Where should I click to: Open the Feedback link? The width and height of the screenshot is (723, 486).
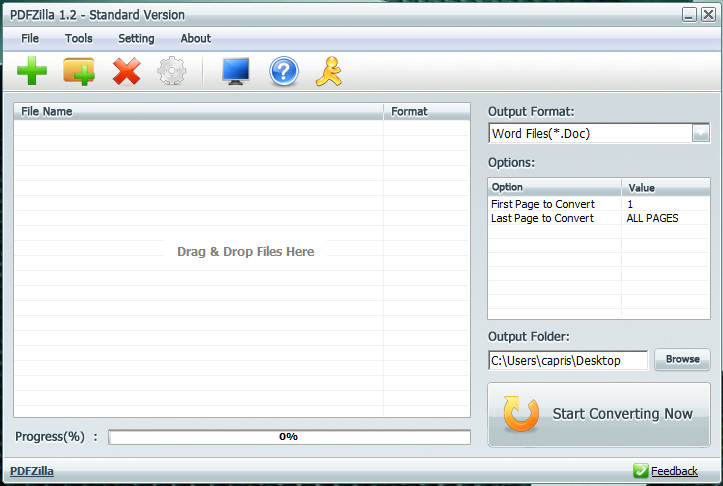pyautogui.click(x=674, y=471)
